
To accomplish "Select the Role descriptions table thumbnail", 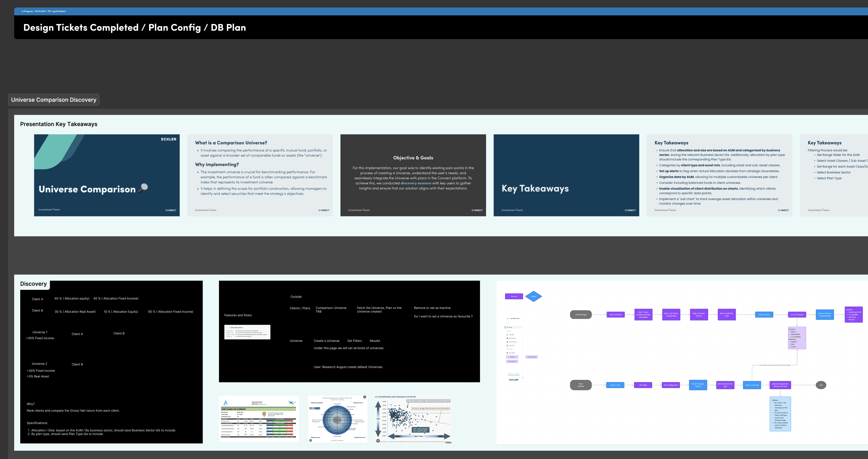I will point(247,332).
